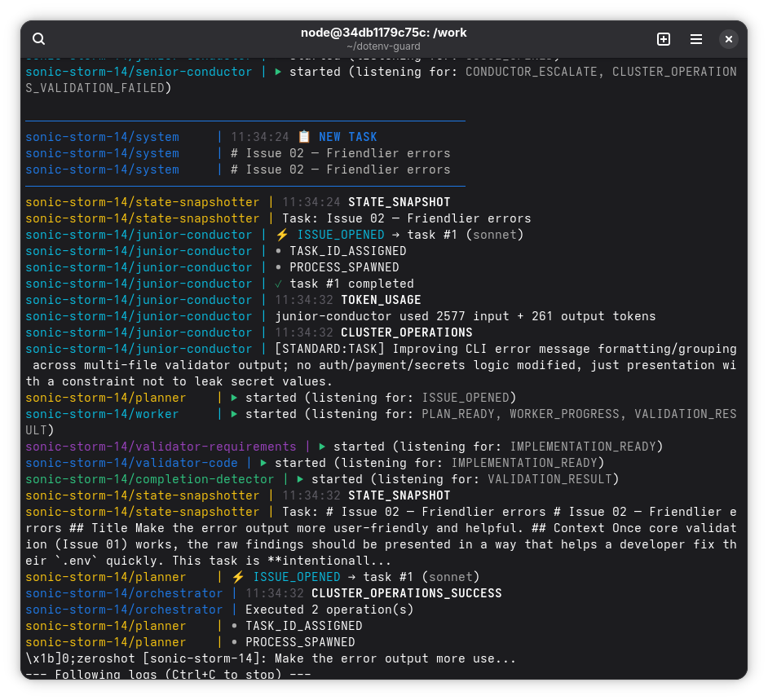The height and width of the screenshot is (700, 768).
Task: Click the 'zeroshot [sonic-storm-14]' title escape line
Action: pyautogui.click(x=271, y=659)
